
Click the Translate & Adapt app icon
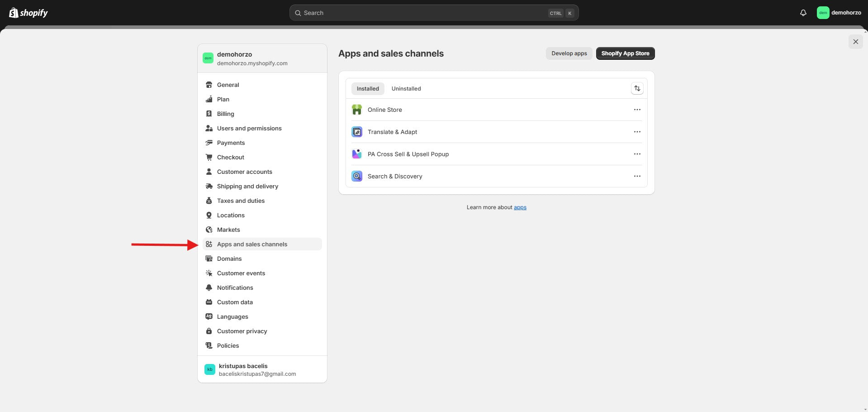[x=357, y=132]
